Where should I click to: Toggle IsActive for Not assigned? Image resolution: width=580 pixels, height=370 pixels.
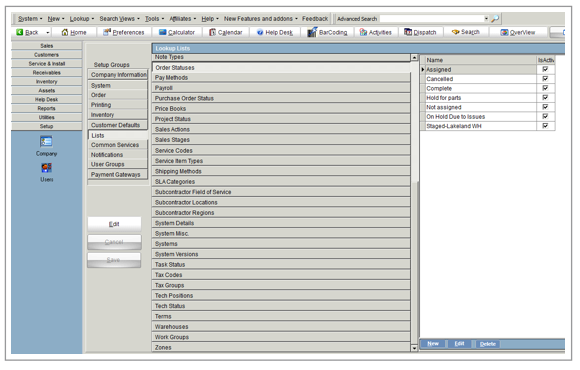point(545,107)
